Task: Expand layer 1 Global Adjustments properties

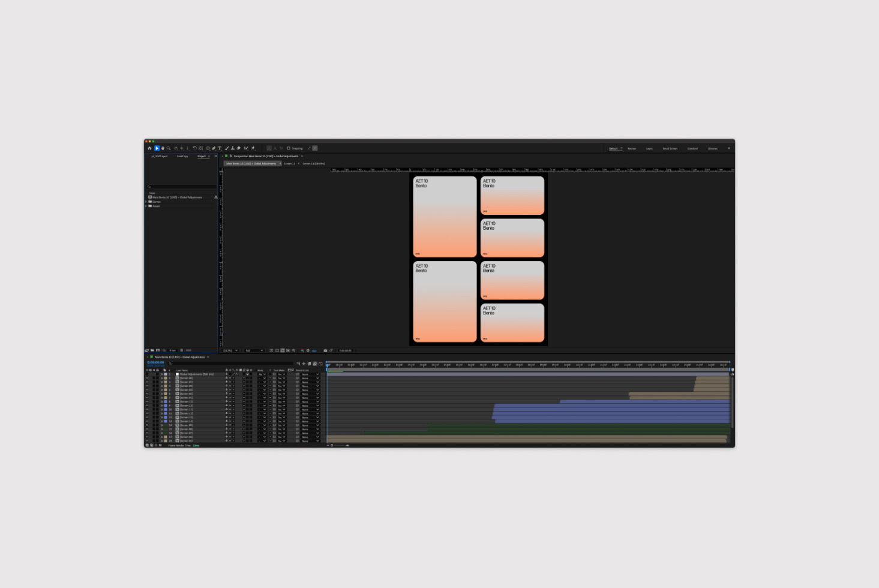Action: point(162,374)
